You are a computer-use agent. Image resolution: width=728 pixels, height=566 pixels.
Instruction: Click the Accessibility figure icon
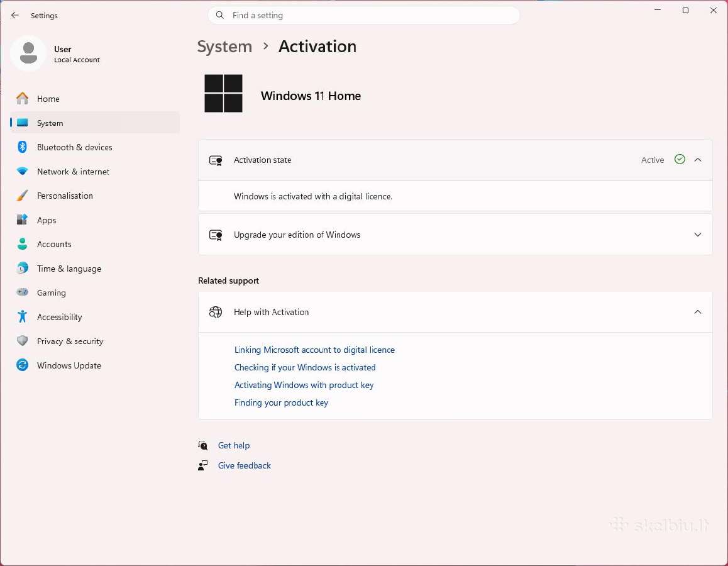[x=22, y=317]
